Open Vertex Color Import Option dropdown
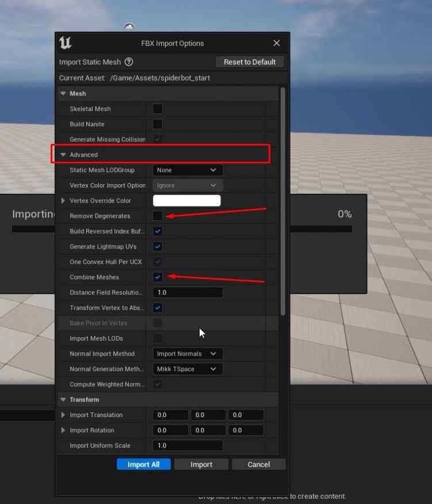The width and height of the screenshot is (432, 504). point(188,185)
